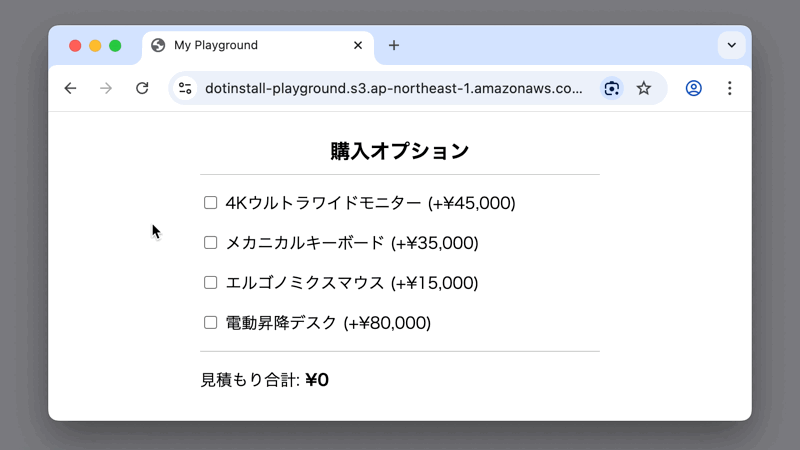Check the 4Kウルトラワイドモニター option

[x=211, y=203]
